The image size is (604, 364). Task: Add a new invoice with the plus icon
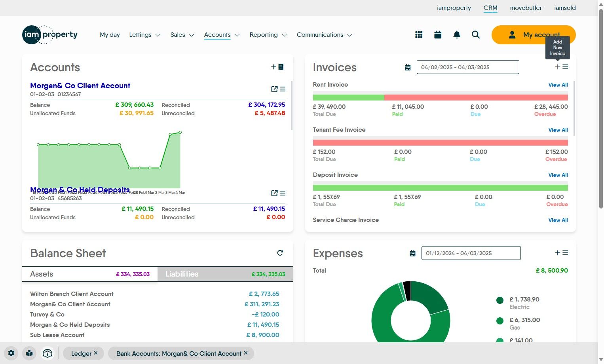(x=558, y=67)
